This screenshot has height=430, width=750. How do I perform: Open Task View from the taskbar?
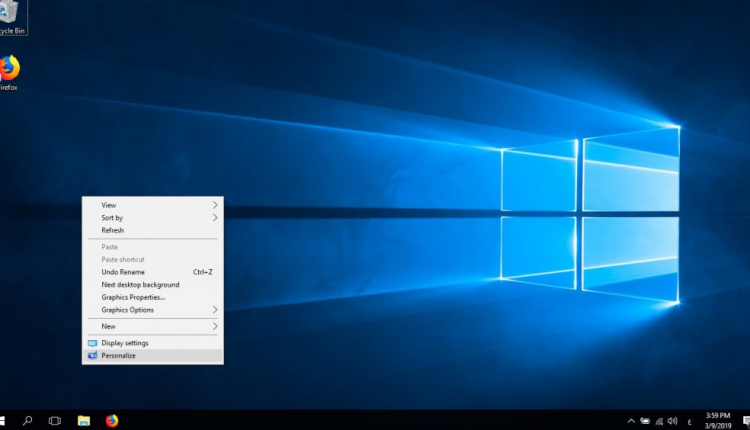tap(56, 420)
